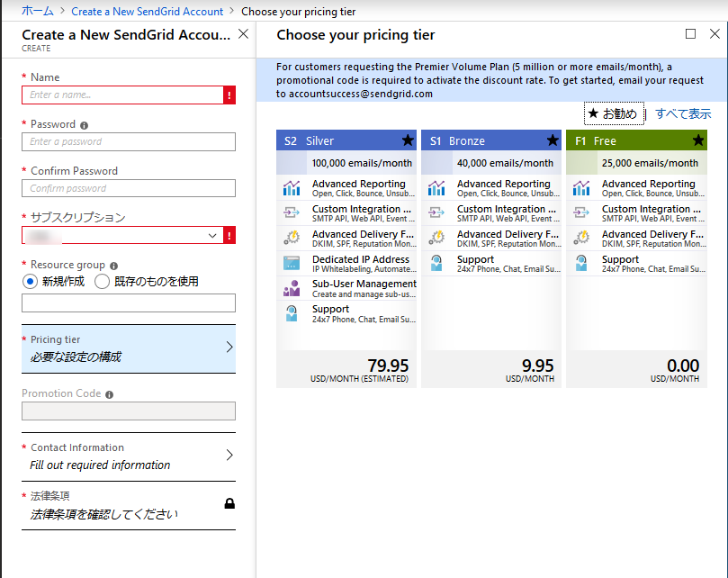This screenshot has height=578, width=728.
Task: Maximize the Choose your pricing tier blade
Action: tap(690, 34)
